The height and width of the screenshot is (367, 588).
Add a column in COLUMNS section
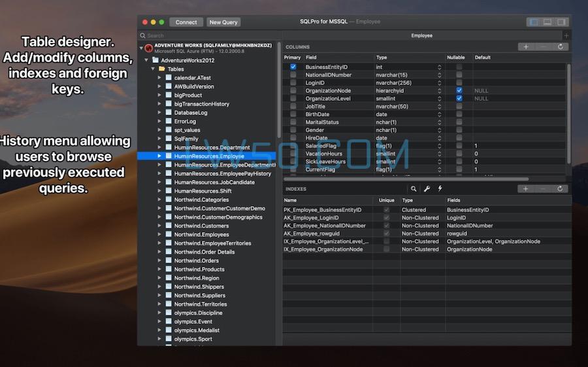pyautogui.click(x=526, y=47)
